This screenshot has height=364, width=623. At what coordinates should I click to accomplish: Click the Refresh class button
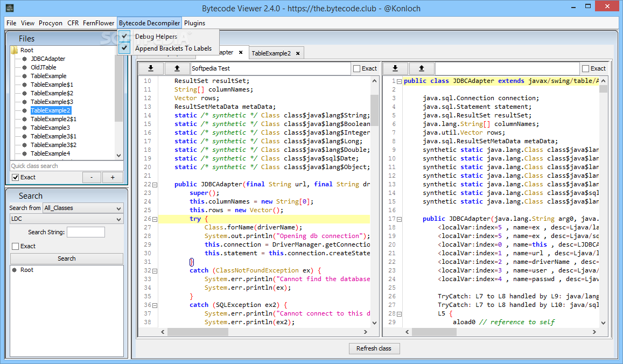pos(374,348)
